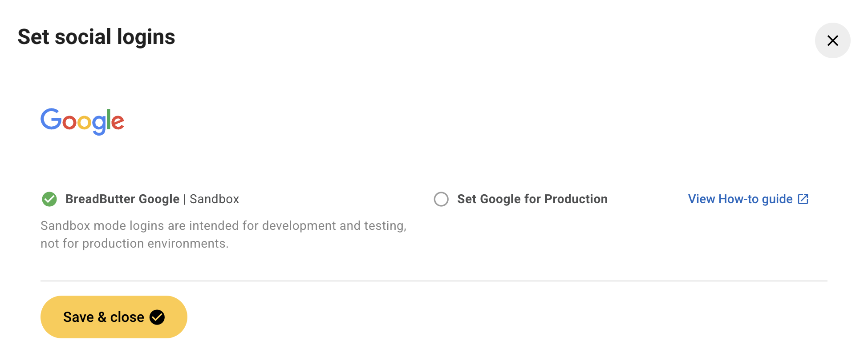Click the red "e" in the Google logo
The image size is (868, 353).
coord(118,122)
